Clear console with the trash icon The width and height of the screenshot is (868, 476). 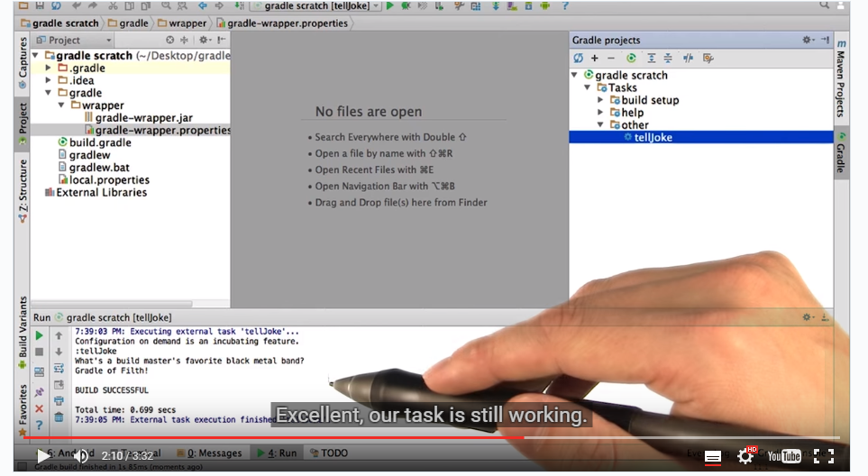point(59,416)
